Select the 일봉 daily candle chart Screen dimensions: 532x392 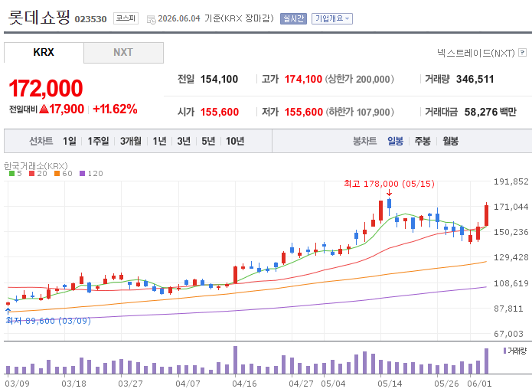point(395,141)
